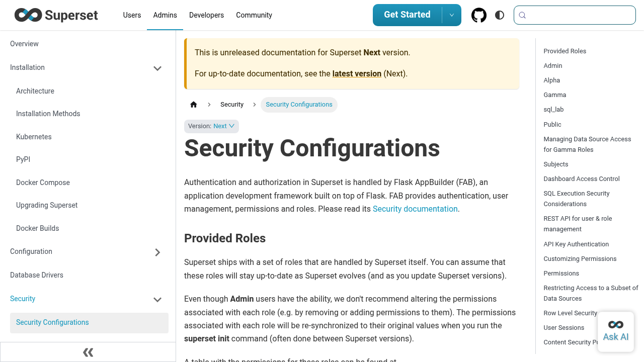
Task: Click the Security Configurations page heading
Action: click(312, 148)
